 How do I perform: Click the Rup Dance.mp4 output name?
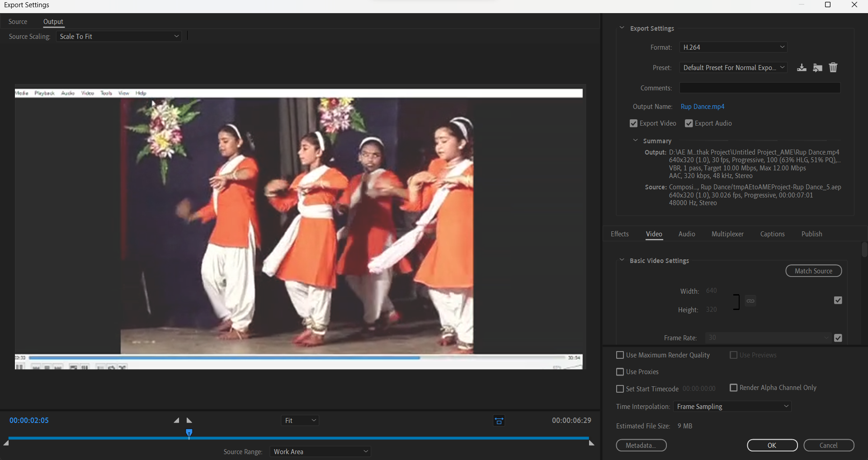[x=703, y=107]
